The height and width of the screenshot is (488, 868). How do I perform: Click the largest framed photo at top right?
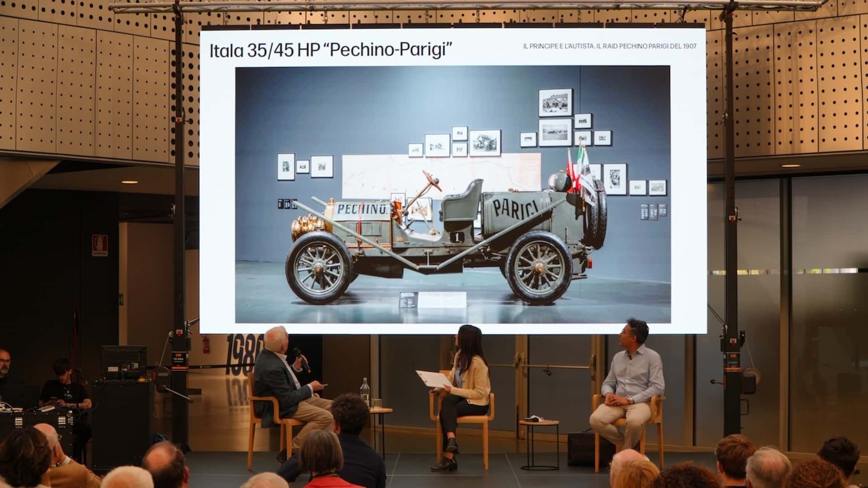click(x=555, y=103)
